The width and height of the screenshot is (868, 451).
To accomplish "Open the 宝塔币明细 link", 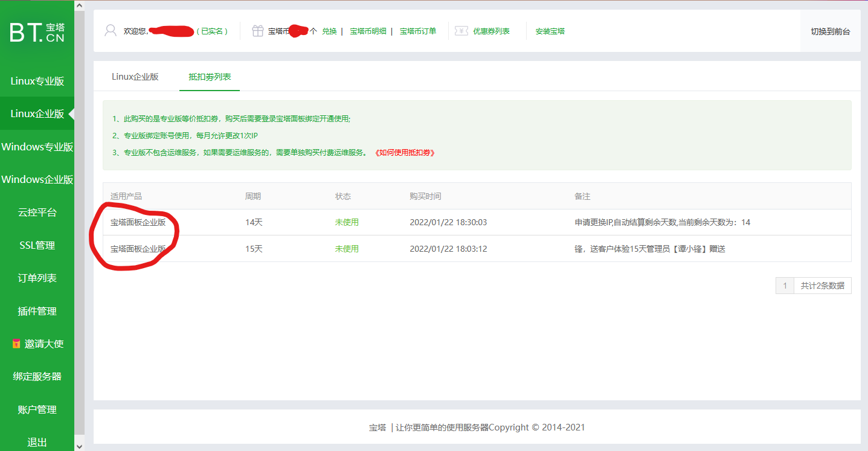I will pyautogui.click(x=368, y=31).
